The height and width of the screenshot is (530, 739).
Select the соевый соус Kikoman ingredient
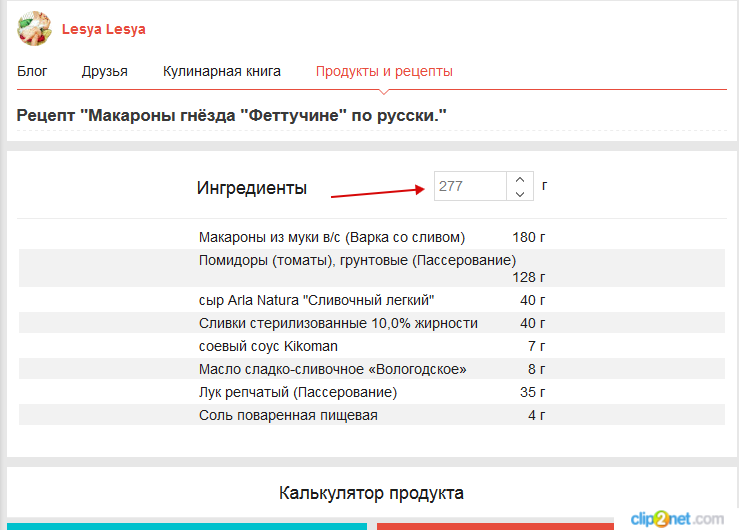point(268,346)
